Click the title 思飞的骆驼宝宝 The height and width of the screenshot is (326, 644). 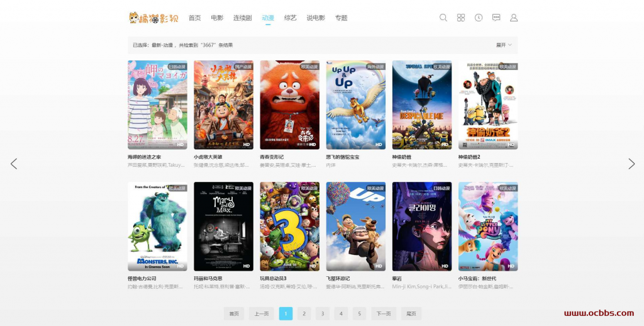click(x=343, y=157)
